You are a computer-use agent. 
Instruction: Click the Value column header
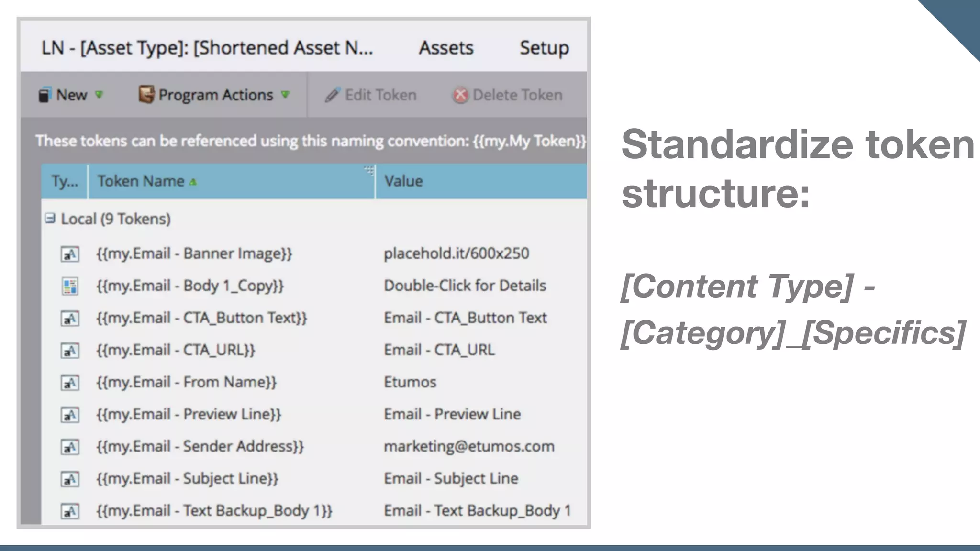[481, 181]
